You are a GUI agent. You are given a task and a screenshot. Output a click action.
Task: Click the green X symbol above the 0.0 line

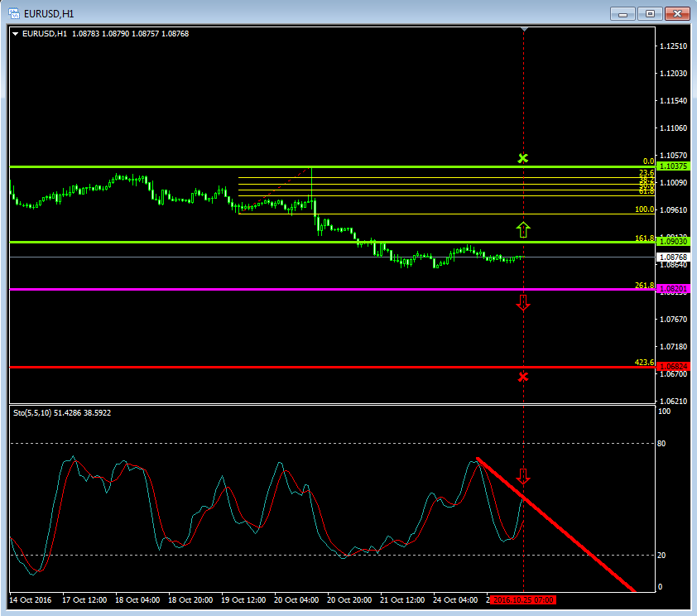(523, 157)
